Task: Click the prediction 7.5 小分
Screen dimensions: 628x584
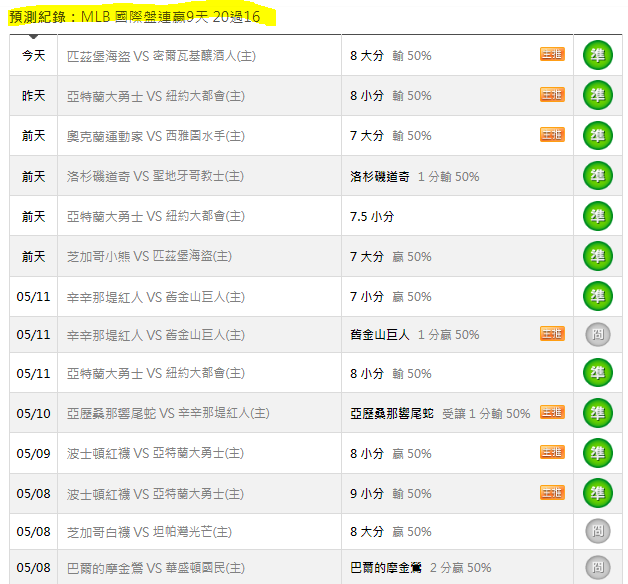Action: click(x=372, y=217)
